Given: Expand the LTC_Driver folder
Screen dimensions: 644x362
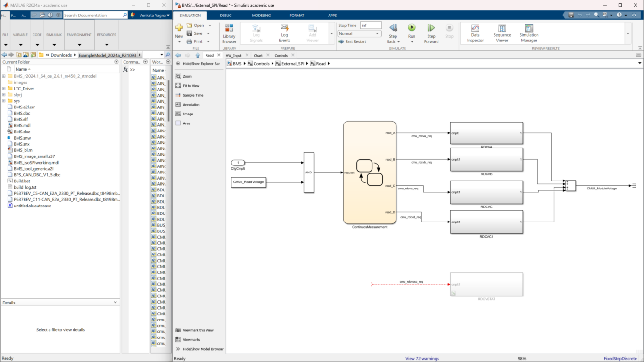Looking at the screenshot, I should coord(4,89).
